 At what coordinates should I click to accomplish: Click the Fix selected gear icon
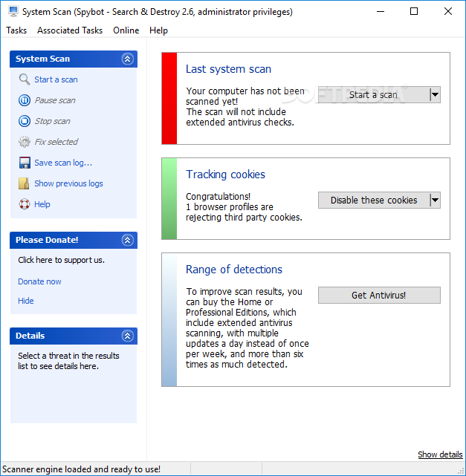[x=25, y=142]
